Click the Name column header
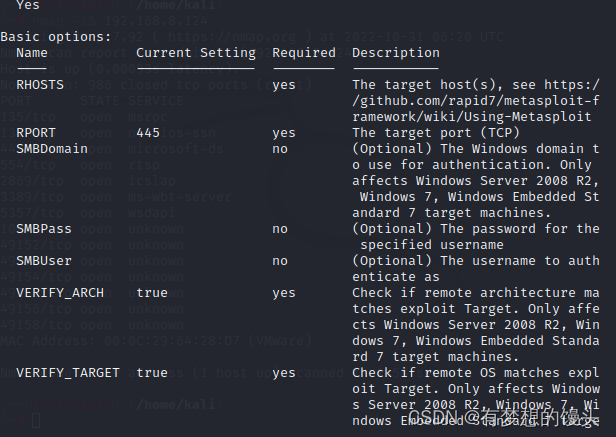 pyautogui.click(x=32, y=53)
